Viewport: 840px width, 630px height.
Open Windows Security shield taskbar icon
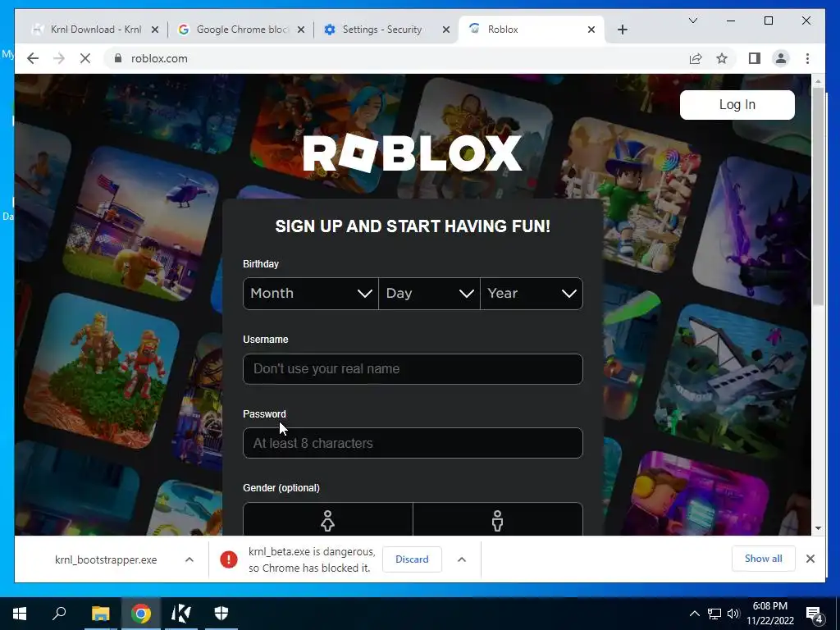tap(221, 614)
